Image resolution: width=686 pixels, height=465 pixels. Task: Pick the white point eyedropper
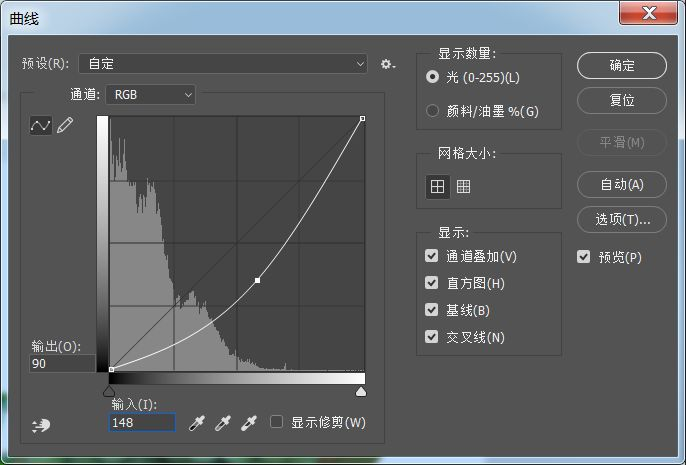click(249, 423)
